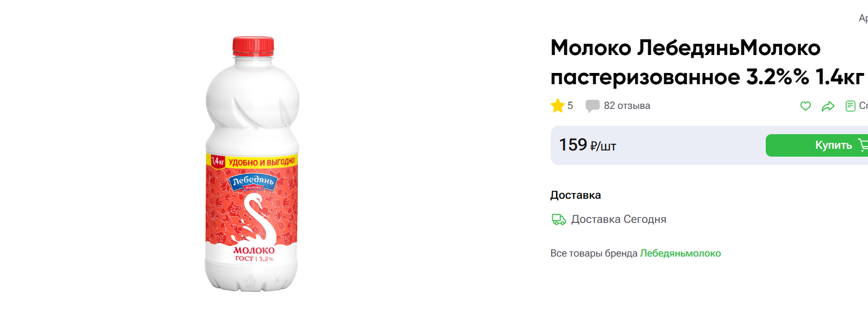Click the gray comment bubble icon

tap(592, 106)
